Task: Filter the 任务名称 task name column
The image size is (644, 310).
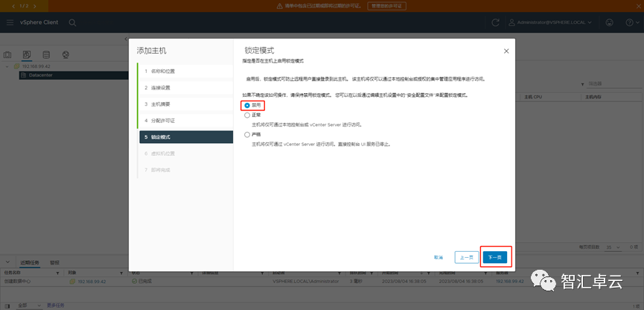Action: [57, 273]
